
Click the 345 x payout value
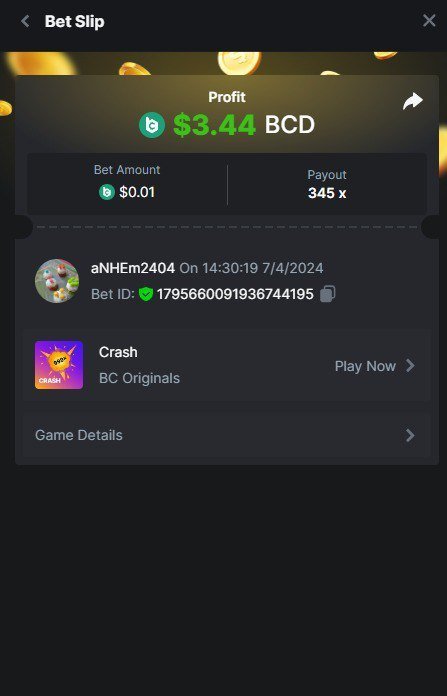[x=327, y=193]
